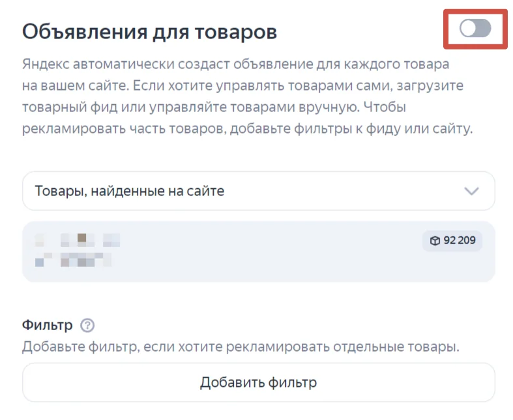Open the "Товары, найденные на сайте" dropdown
Image resolution: width=513 pixels, height=420 pixels.
click(x=259, y=191)
